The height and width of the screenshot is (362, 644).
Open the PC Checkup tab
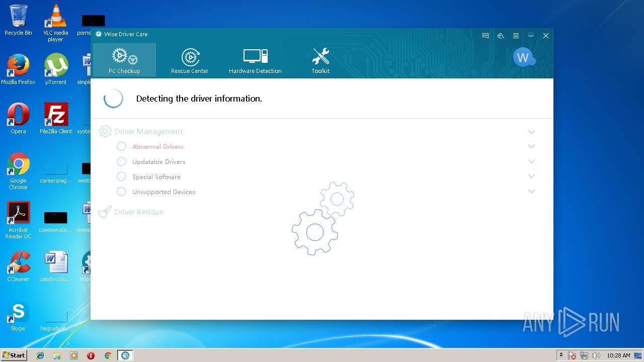(124, 60)
